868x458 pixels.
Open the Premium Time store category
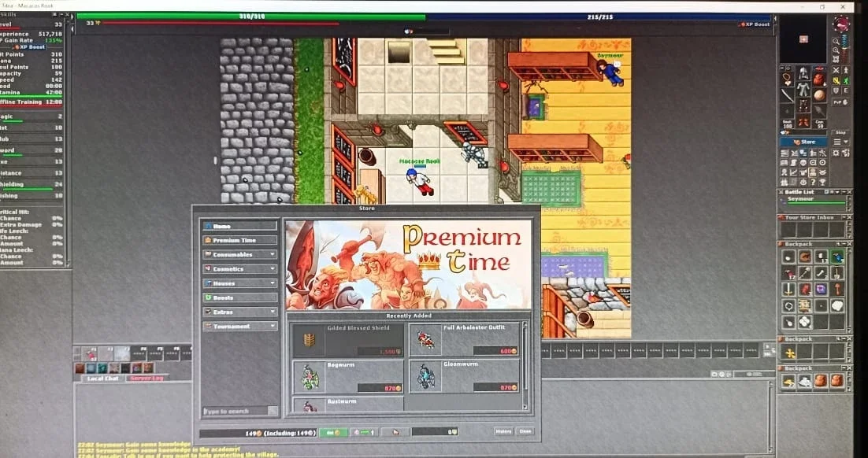tap(239, 240)
